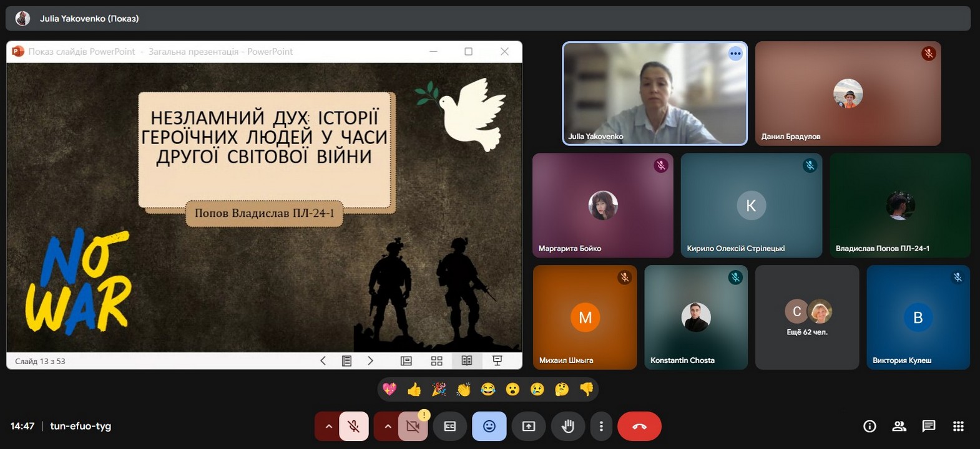Open the chat messages panel
The height and width of the screenshot is (449, 980).
click(x=929, y=426)
